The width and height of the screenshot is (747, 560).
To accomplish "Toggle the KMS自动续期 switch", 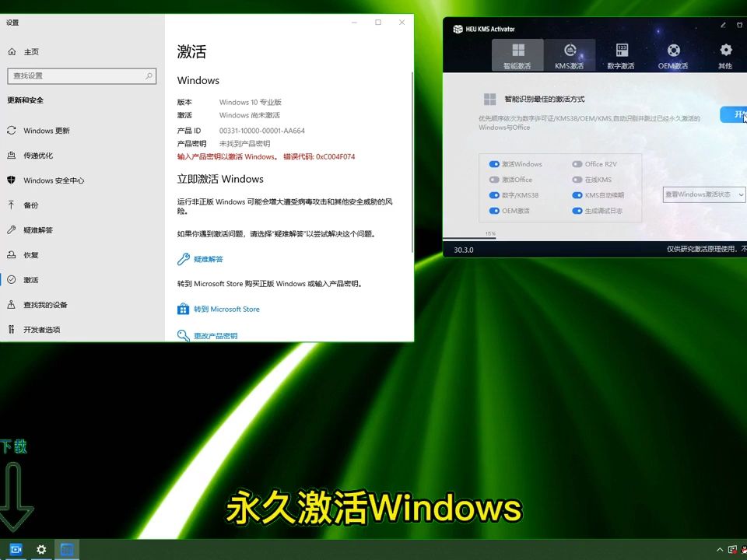I will [x=577, y=195].
